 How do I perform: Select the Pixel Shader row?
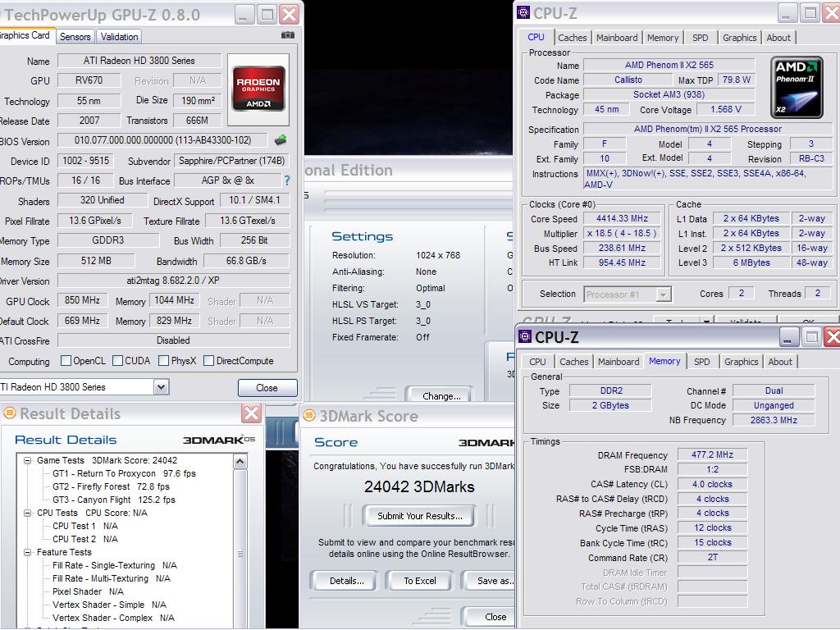point(88,591)
